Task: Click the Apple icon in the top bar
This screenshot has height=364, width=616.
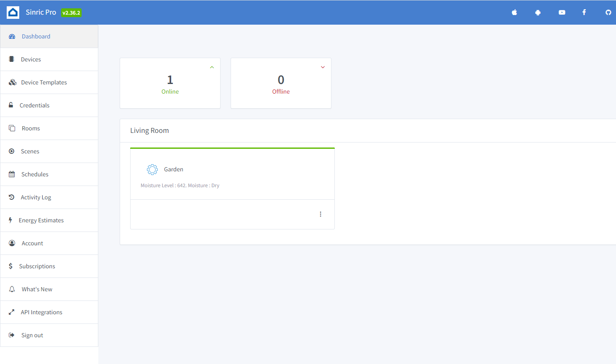Action: (514, 12)
